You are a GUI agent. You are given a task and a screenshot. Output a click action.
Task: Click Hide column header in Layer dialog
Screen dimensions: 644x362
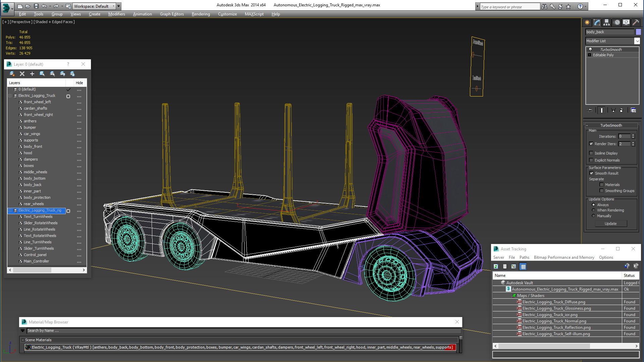pyautogui.click(x=79, y=83)
